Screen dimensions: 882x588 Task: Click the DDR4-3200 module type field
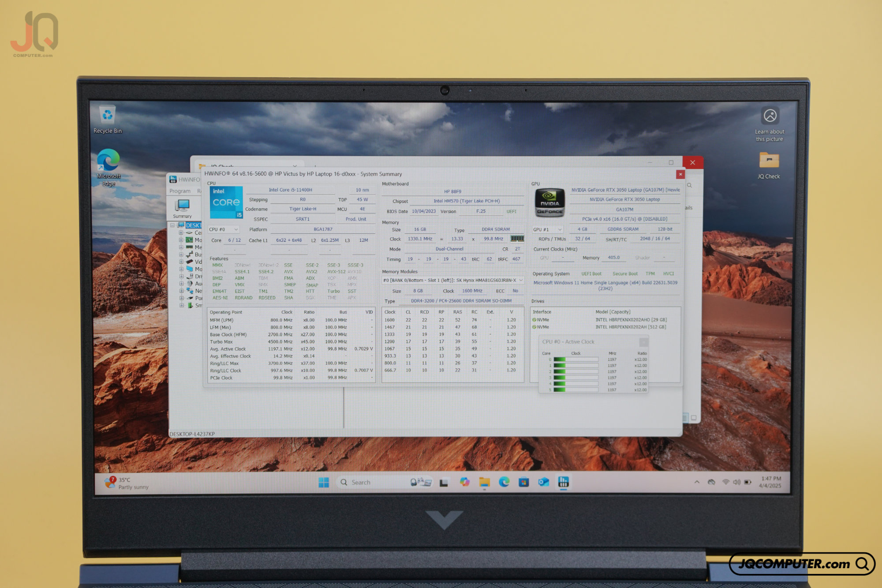pos(461,301)
